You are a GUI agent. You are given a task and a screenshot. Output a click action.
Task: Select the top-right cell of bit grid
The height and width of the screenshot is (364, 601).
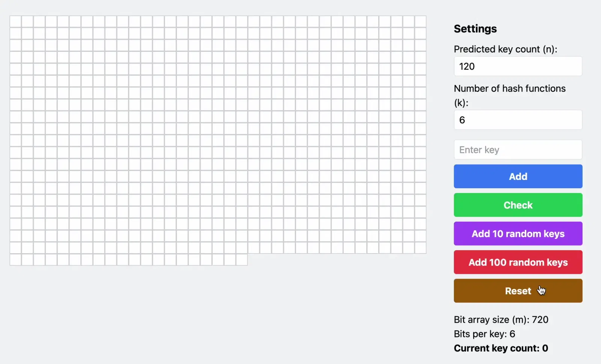tap(420, 21)
